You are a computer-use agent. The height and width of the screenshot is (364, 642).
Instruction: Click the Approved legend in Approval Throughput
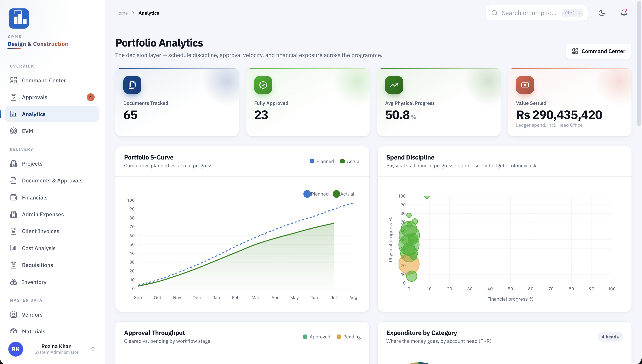click(x=316, y=336)
